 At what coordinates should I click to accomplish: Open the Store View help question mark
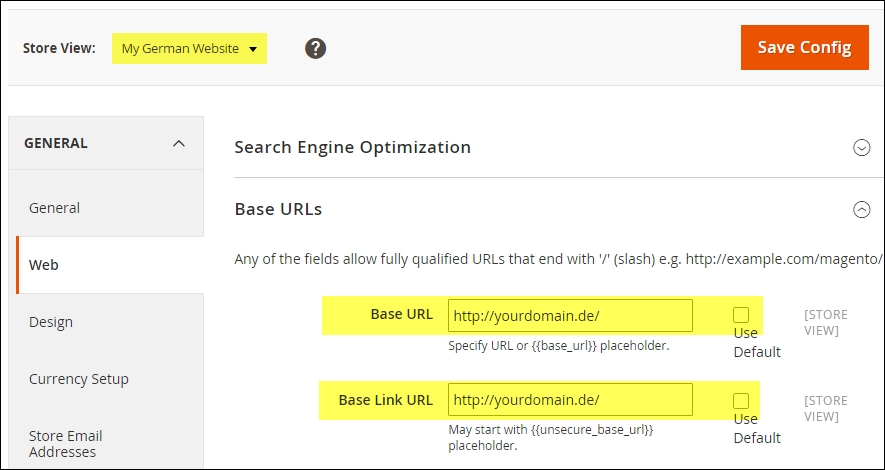click(x=316, y=48)
